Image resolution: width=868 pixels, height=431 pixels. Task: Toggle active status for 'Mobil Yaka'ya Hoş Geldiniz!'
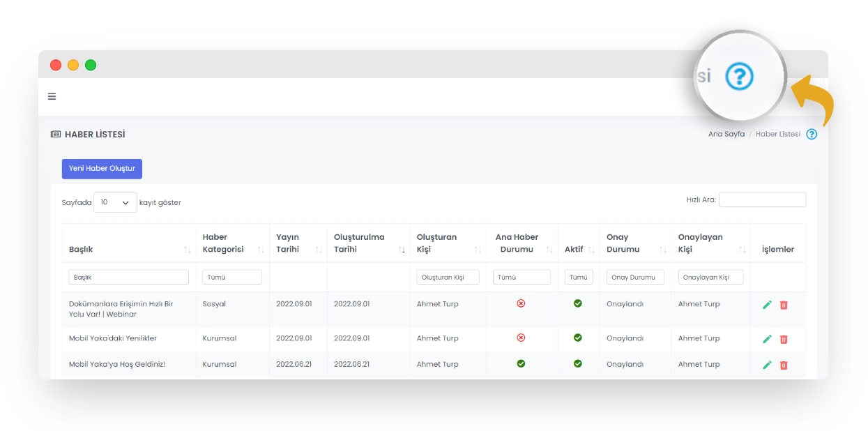[x=577, y=363]
